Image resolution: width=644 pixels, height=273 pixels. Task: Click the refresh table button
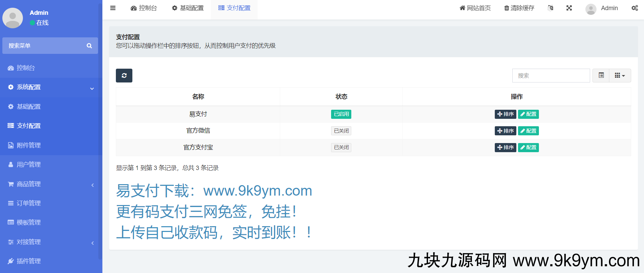tap(124, 75)
